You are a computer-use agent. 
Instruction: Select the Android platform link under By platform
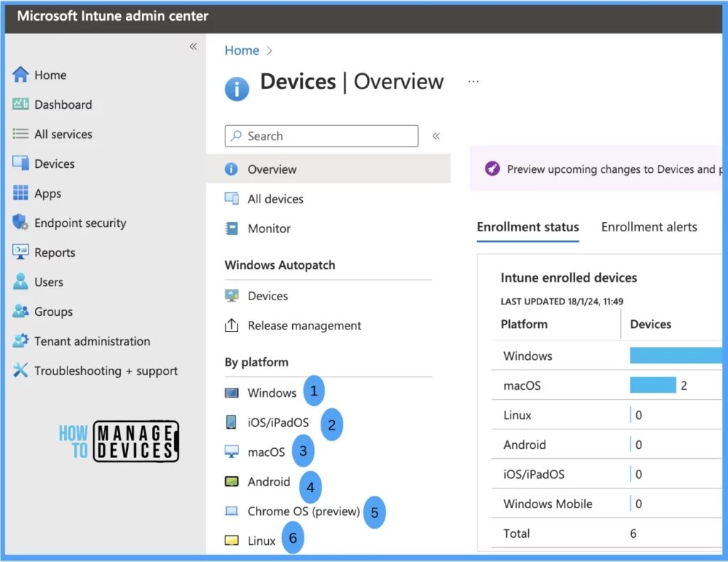pyautogui.click(x=269, y=482)
